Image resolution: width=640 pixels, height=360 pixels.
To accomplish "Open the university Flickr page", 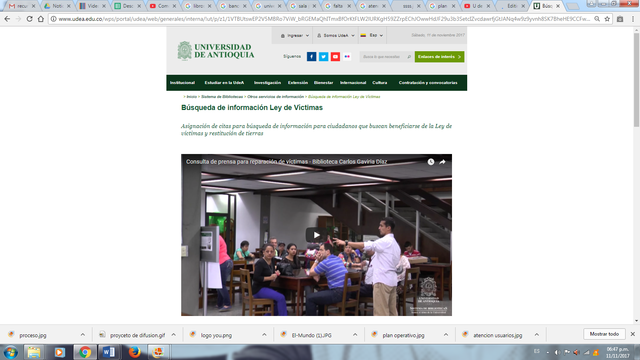I will [347, 57].
